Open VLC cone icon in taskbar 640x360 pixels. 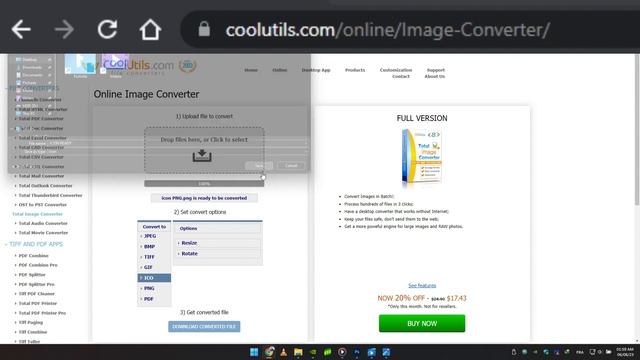coord(283,352)
